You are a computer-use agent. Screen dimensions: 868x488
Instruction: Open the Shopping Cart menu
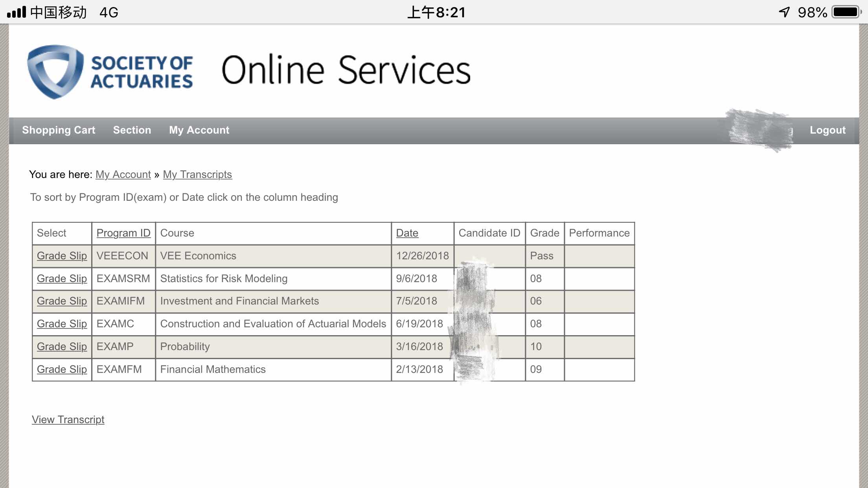tap(59, 130)
